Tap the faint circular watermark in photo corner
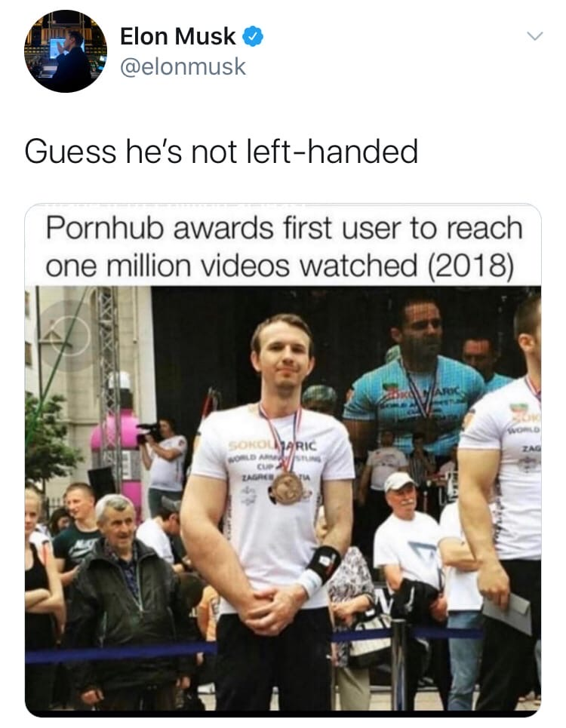Screen dimensions: 566x728 tap(69, 336)
